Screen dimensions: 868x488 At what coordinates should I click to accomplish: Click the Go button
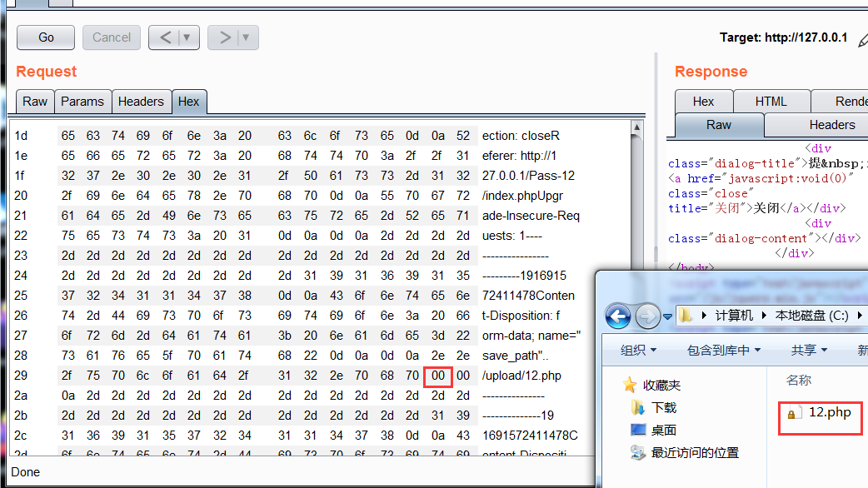coord(46,37)
